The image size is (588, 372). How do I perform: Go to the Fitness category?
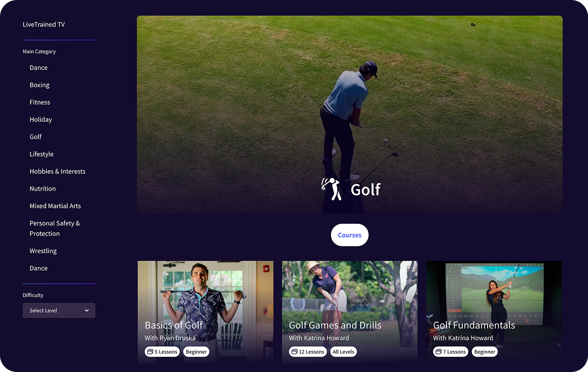pos(40,102)
